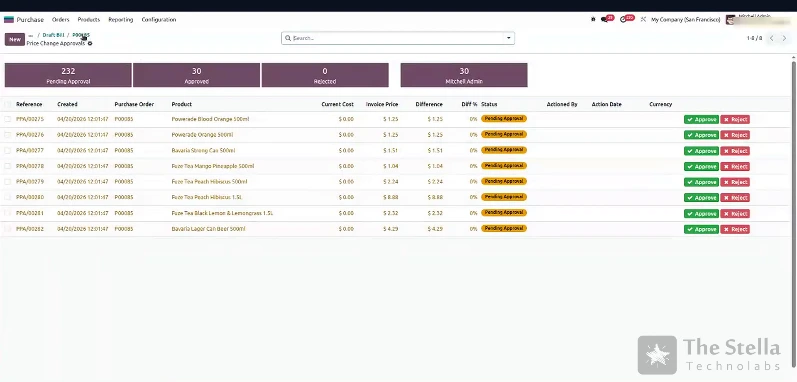Select checkbox for row PPA/00276
Screen dimensions: 797x382
(8, 135)
